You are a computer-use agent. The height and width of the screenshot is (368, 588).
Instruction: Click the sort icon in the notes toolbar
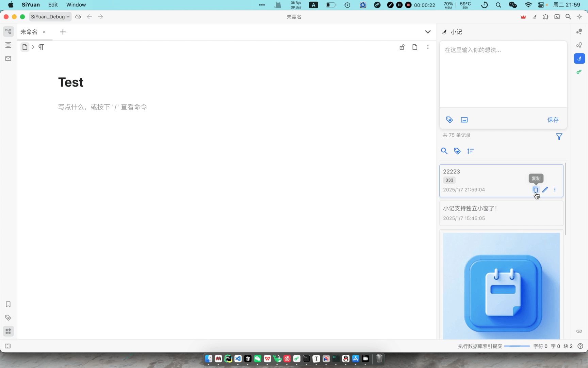470,151
